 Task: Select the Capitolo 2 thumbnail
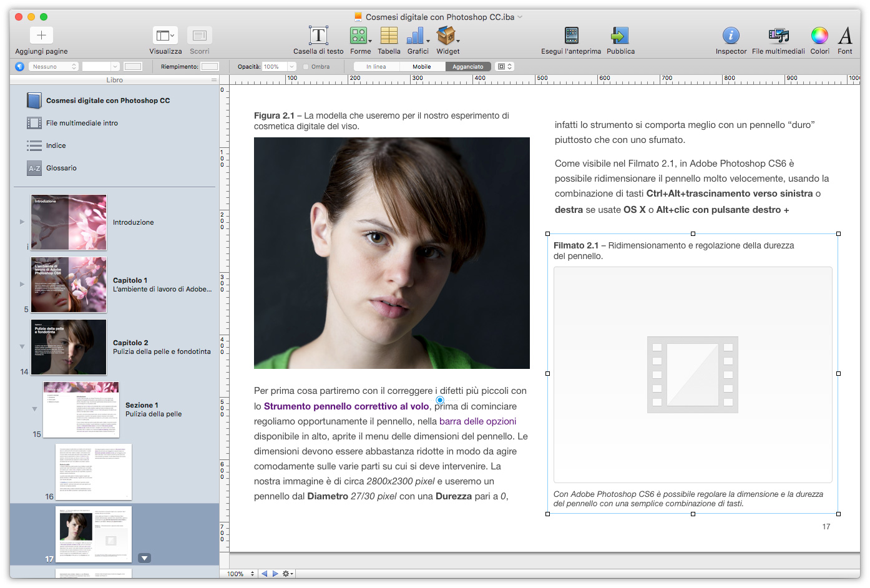(69, 347)
